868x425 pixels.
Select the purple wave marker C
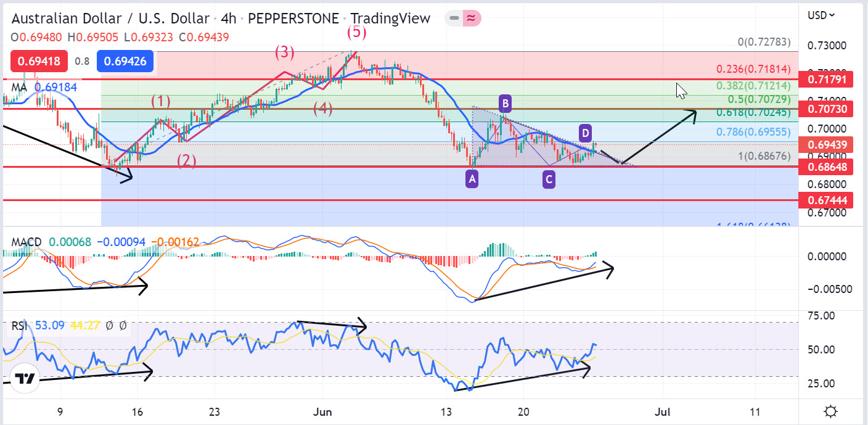tap(549, 179)
